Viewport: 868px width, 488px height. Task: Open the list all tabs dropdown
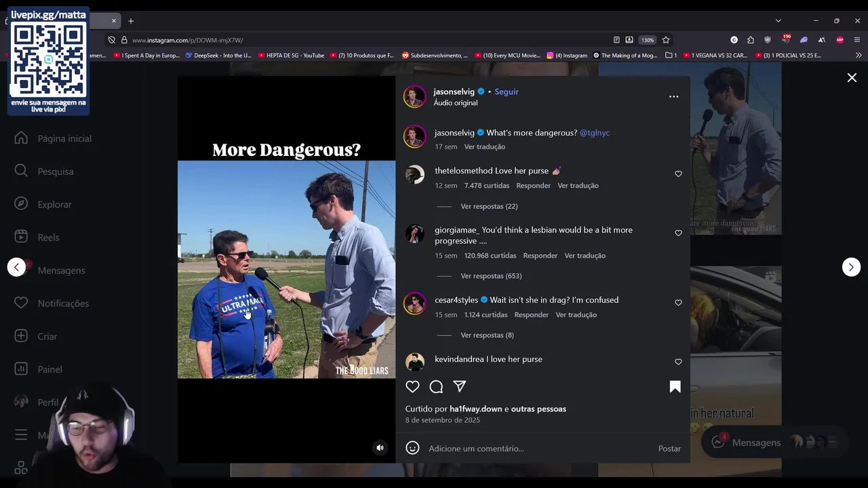click(778, 21)
